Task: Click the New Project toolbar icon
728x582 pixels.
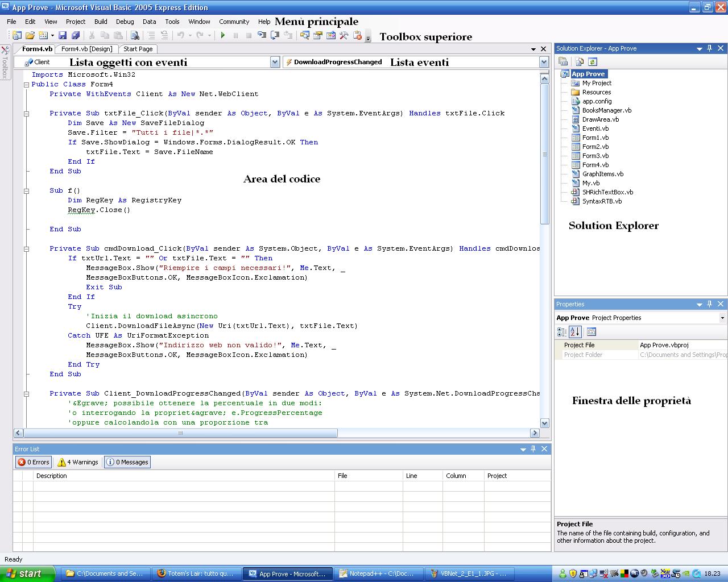Action: (x=16, y=35)
